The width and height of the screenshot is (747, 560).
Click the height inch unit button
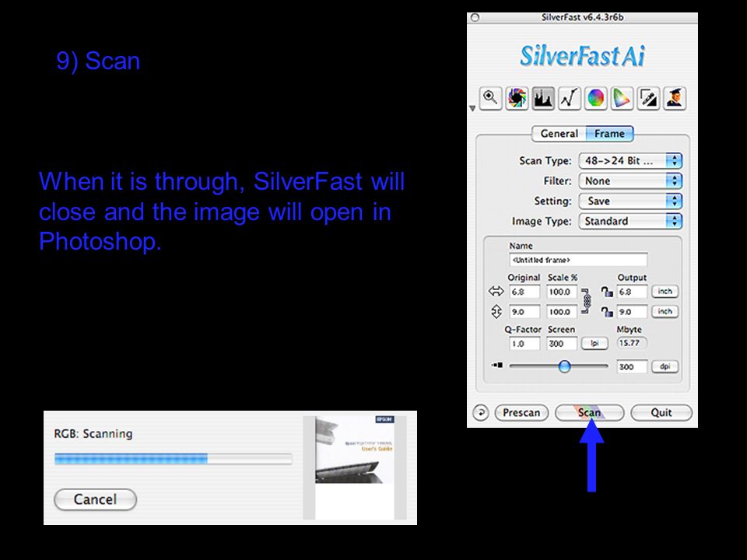pyautogui.click(x=665, y=311)
